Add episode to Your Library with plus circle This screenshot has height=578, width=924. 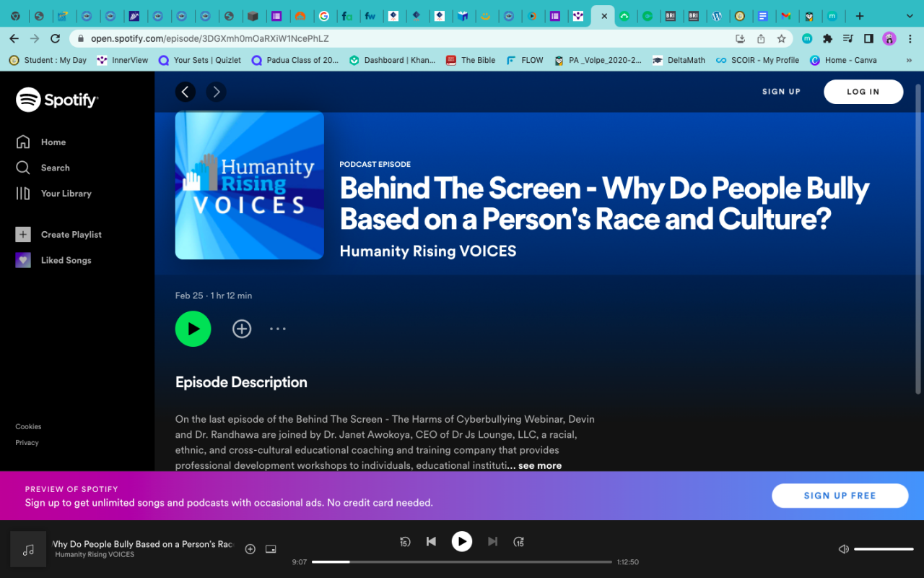242,329
